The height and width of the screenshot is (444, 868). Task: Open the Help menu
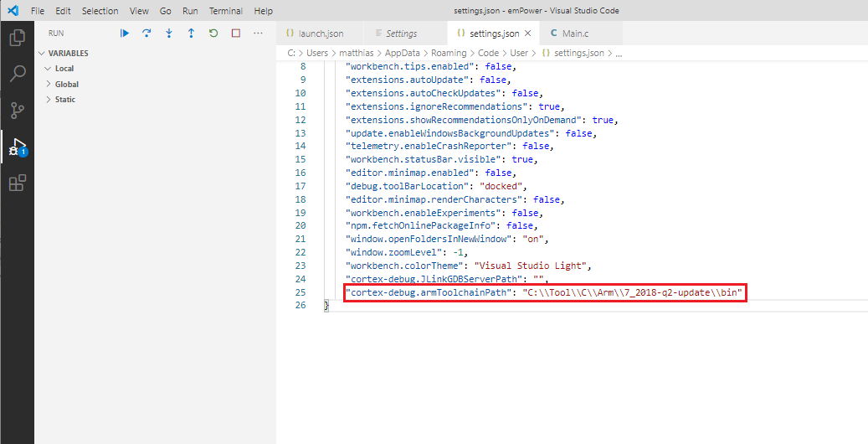click(x=263, y=11)
